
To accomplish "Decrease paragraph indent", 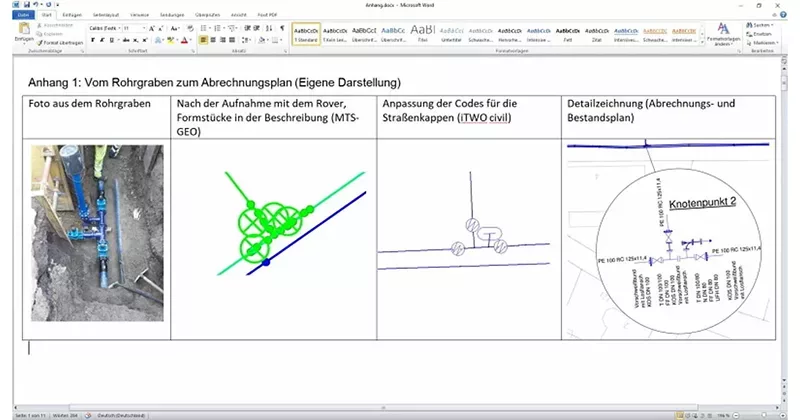I will pyautogui.click(x=247, y=29).
